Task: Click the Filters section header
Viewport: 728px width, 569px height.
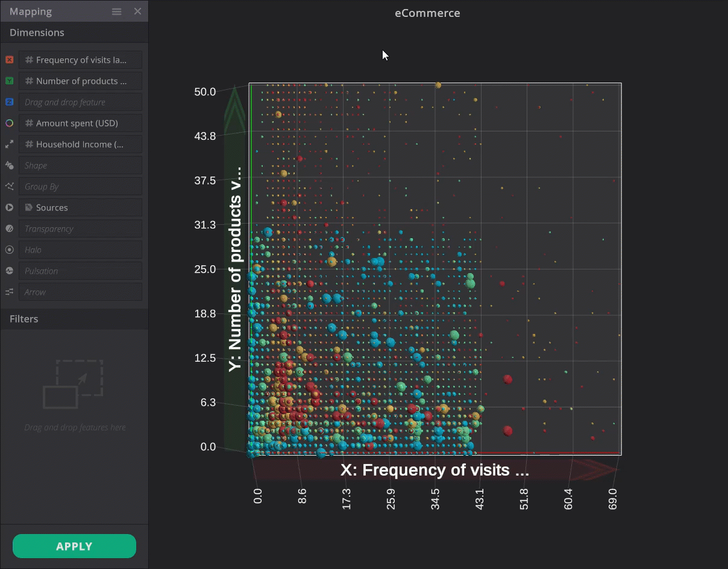Action: tap(74, 319)
